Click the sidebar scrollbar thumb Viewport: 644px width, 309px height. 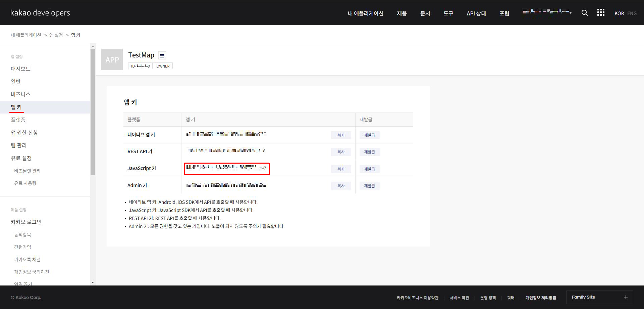coord(93,112)
